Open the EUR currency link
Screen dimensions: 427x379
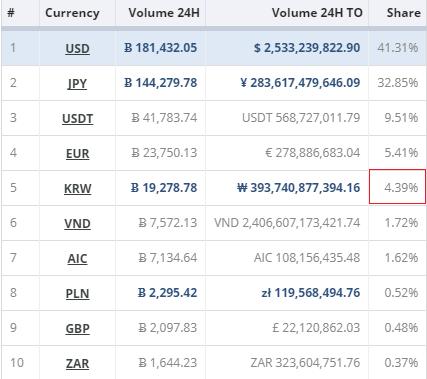coord(77,154)
